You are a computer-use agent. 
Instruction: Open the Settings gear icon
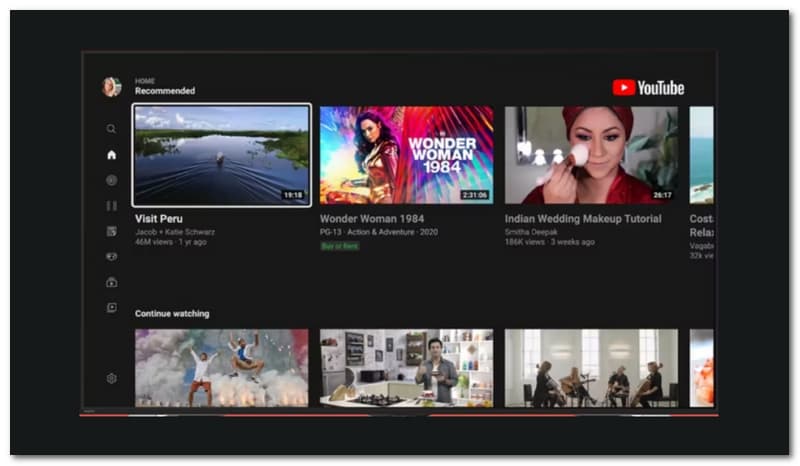(111, 378)
